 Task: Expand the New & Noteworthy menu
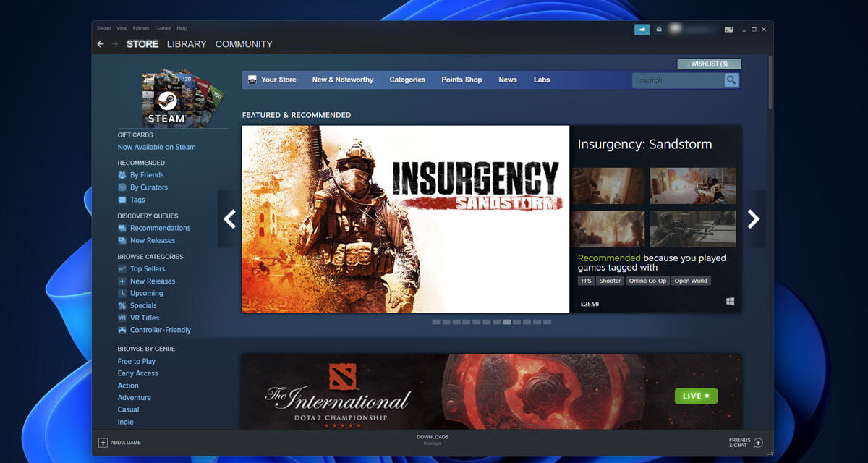coord(343,80)
